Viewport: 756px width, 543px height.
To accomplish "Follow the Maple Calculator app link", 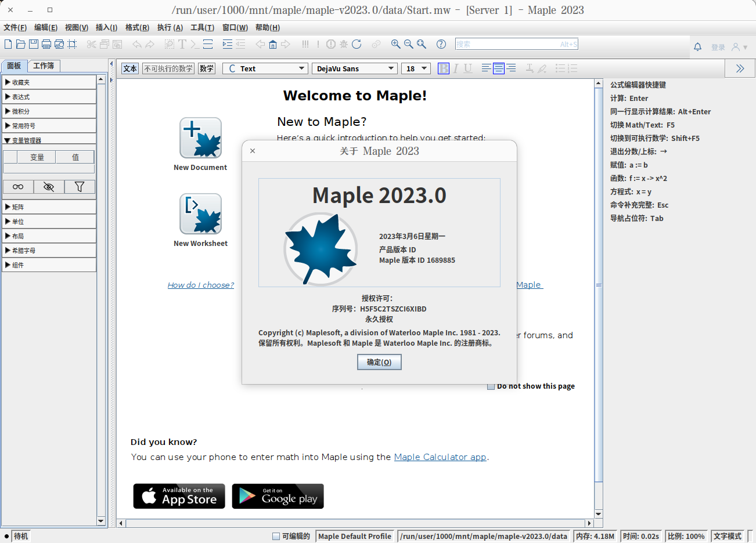I will click(x=440, y=457).
